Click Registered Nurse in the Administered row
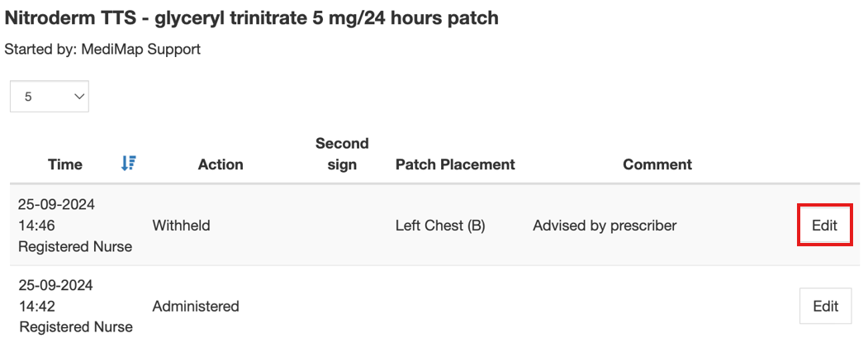The height and width of the screenshot is (338, 868). 75,327
